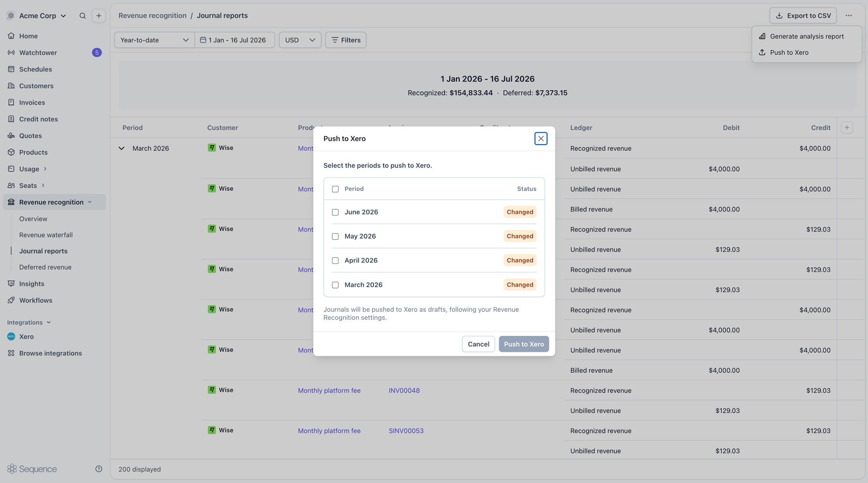Open invoice link INV00048
Viewport: 868px width, 483px height.
coord(404,391)
